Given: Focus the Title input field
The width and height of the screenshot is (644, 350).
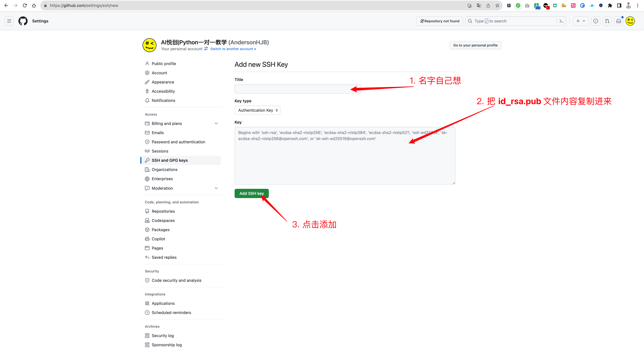Looking at the screenshot, I should [298, 89].
